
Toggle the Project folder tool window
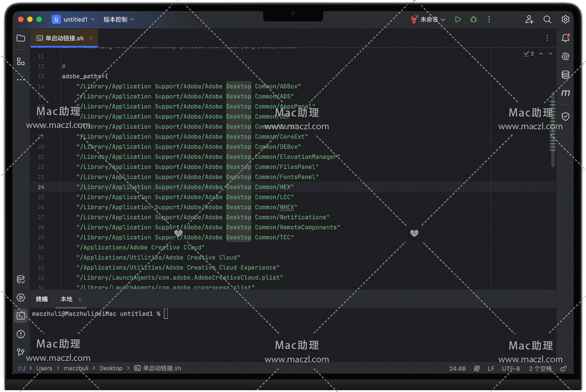(21, 38)
